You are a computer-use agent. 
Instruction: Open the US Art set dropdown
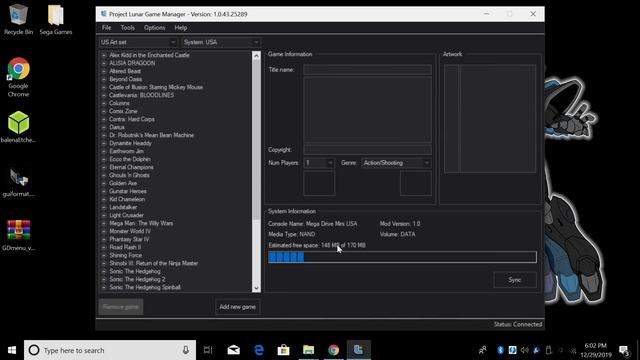point(138,42)
